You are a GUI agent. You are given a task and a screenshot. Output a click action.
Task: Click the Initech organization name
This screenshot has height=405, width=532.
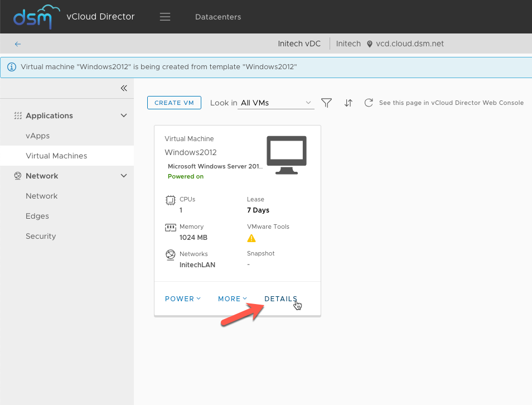348,44
